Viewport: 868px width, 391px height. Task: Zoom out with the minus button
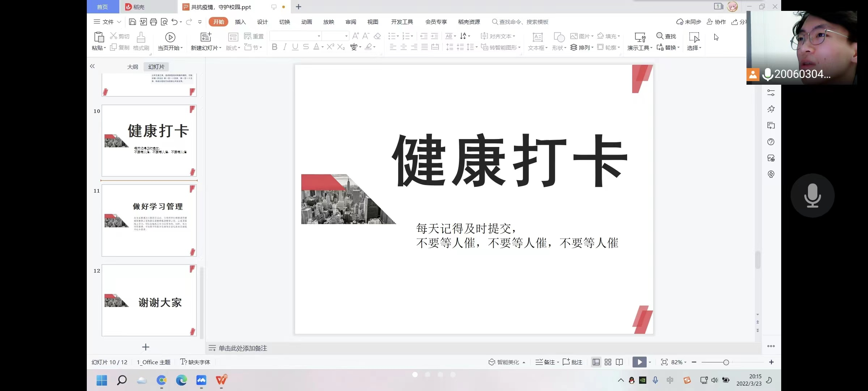[x=694, y=362]
